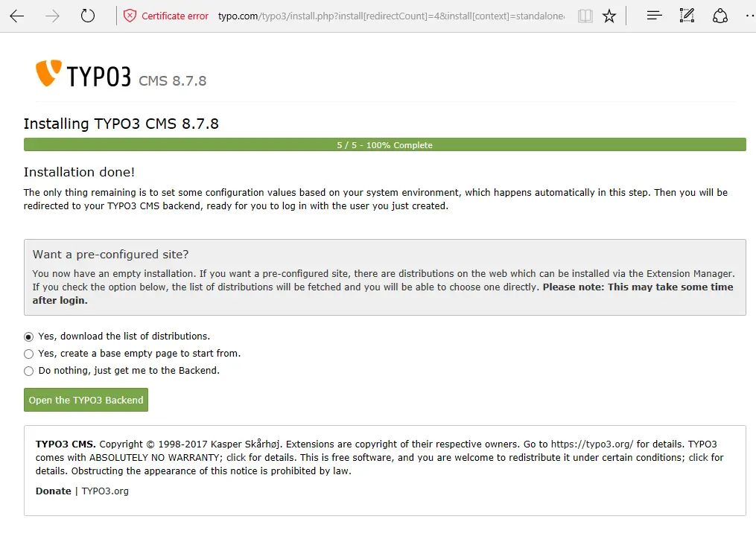Click the 'Installing TYPO3 CMS 8.7.8' title
Screen dimensions: 756x542
(121, 124)
